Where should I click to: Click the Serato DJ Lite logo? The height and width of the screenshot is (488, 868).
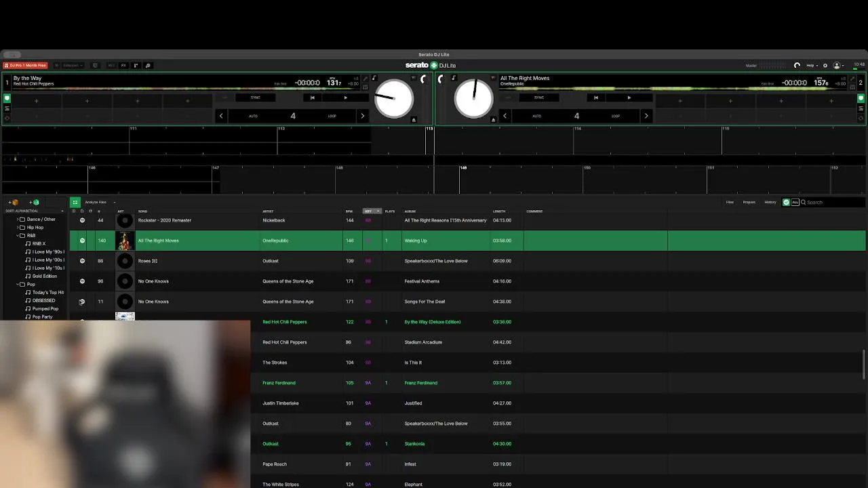pyautogui.click(x=431, y=66)
